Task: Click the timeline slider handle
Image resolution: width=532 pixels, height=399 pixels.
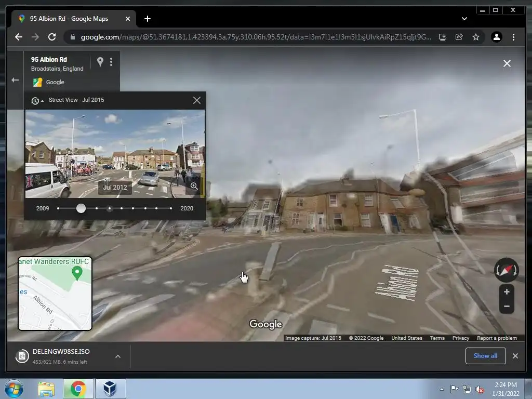Action: click(81, 208)
